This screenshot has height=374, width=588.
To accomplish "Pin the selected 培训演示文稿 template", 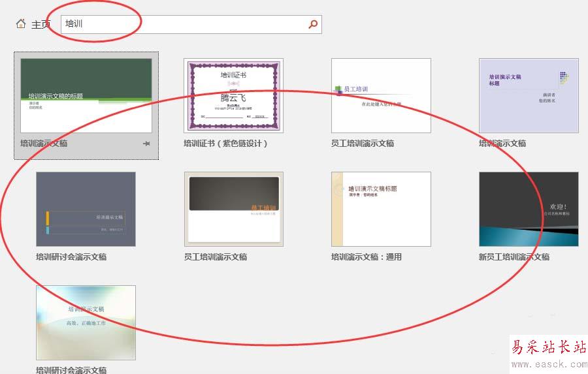I will click(x=146, y=144).
